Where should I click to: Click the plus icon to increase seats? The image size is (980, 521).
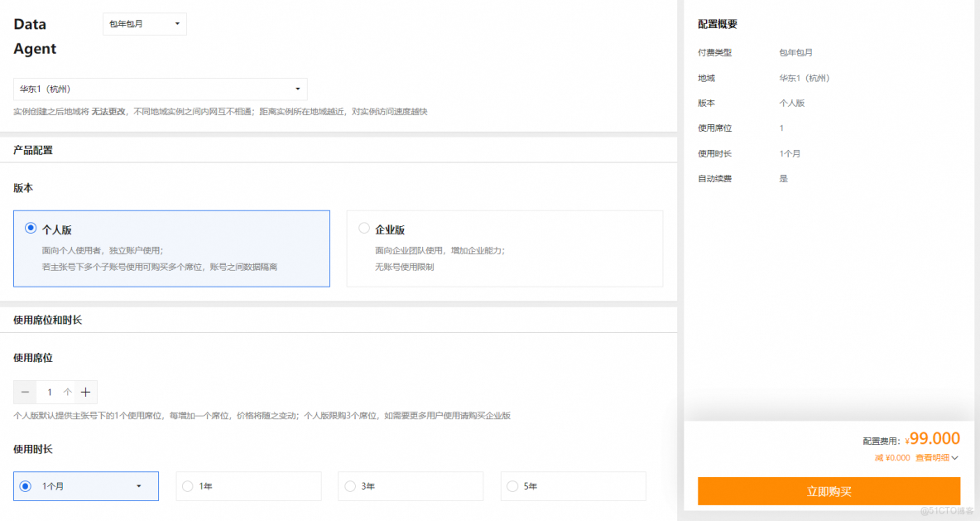tap(86, 391)
